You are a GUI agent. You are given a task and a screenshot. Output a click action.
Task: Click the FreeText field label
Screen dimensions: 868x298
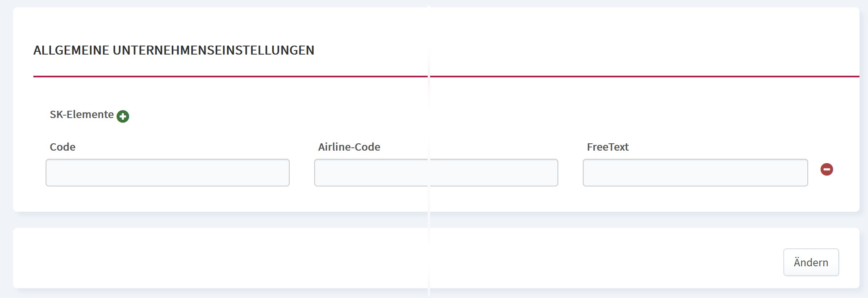pyautogui.click(x=608, y=147)
